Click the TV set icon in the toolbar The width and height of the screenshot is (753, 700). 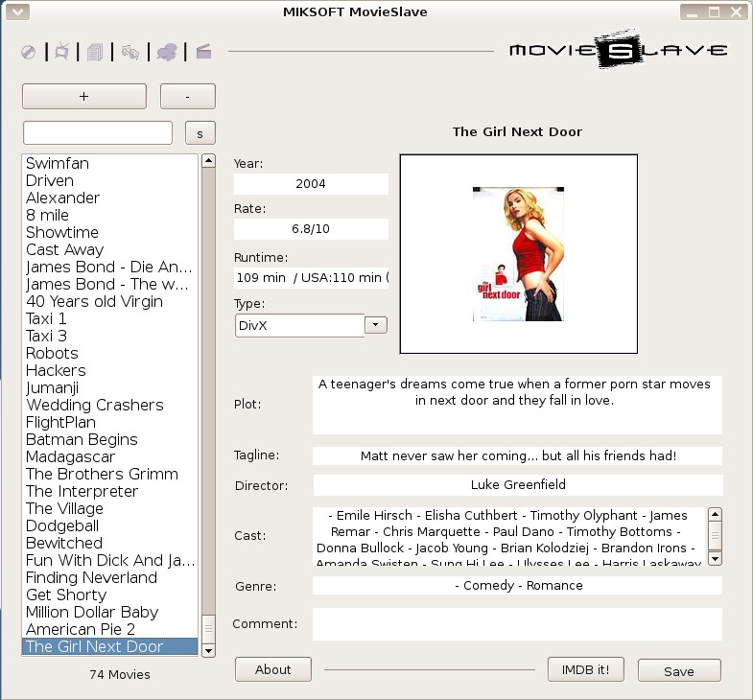point(62,52)
